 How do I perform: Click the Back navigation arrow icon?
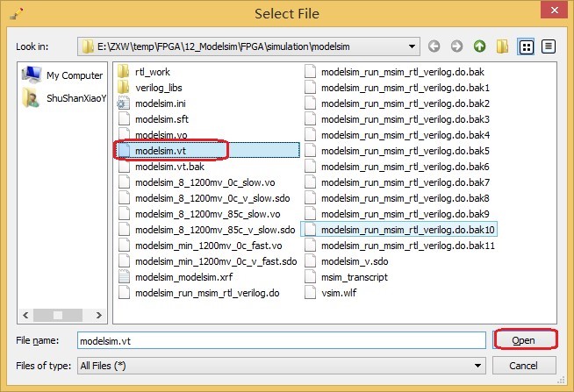point(434,46)
